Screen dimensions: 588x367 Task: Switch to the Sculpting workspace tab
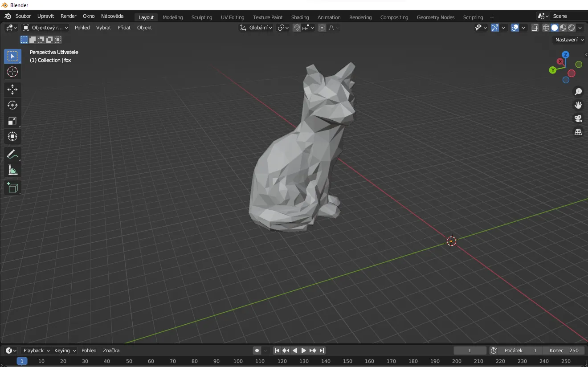(x=201, y=17)
